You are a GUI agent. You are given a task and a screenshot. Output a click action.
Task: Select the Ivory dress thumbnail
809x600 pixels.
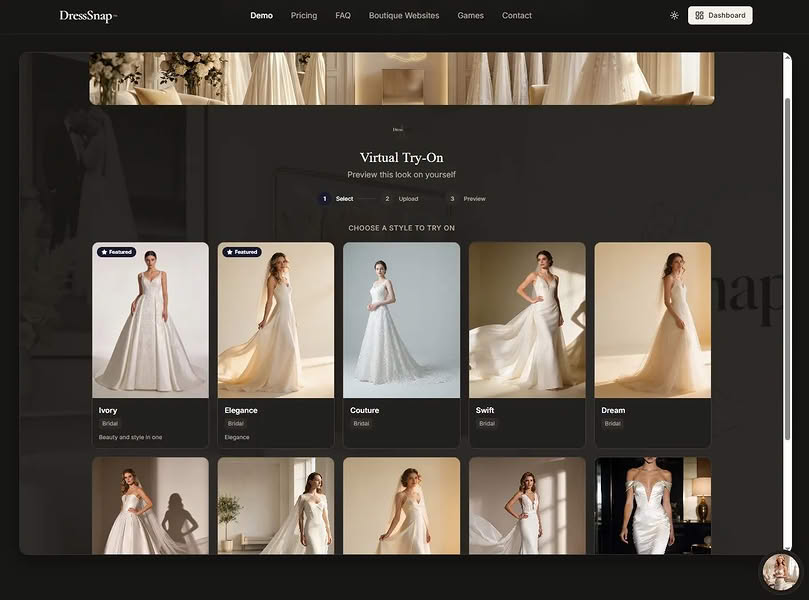point(151,320)
